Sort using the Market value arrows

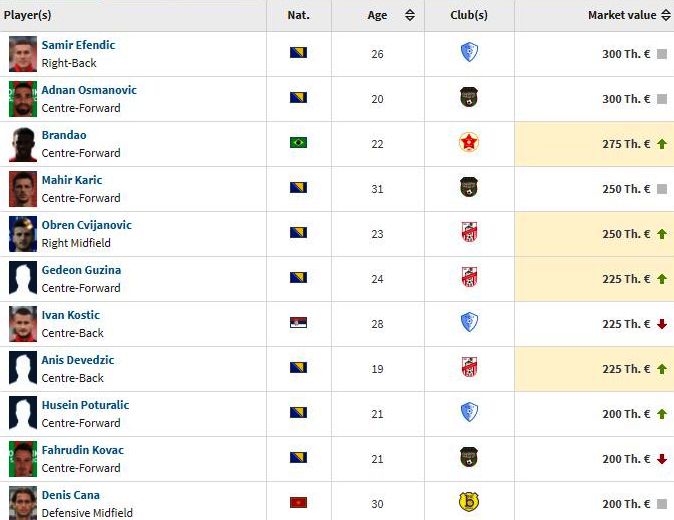[x=666, y=15]
